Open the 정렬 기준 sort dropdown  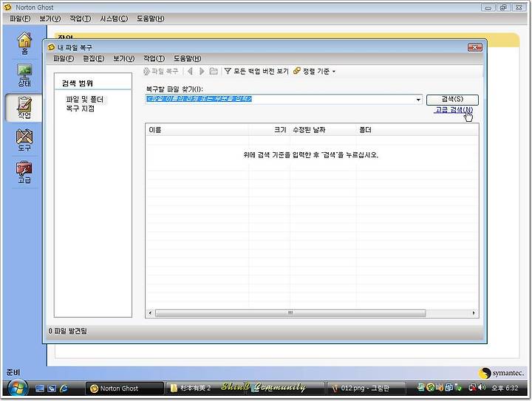click(x=315, y=71)
